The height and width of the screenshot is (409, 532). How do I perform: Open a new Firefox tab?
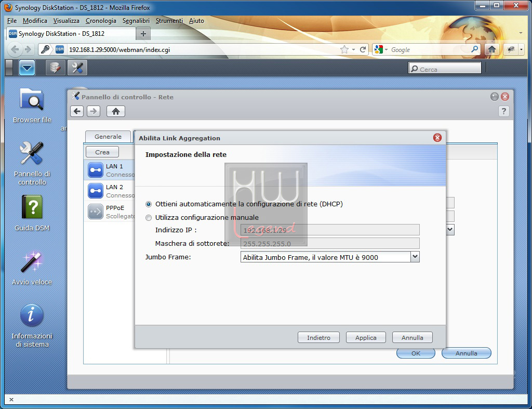143,34
